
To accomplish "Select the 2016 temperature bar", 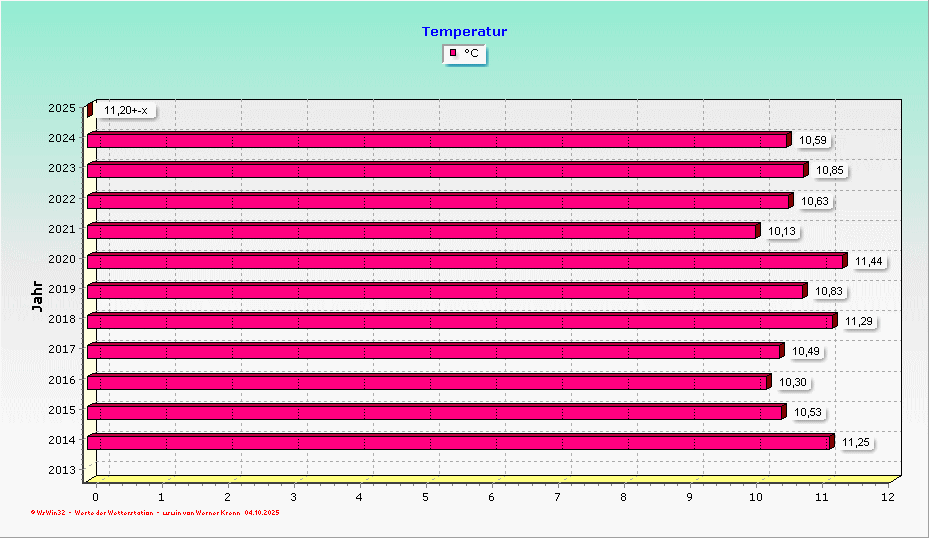I will point(427,383).
